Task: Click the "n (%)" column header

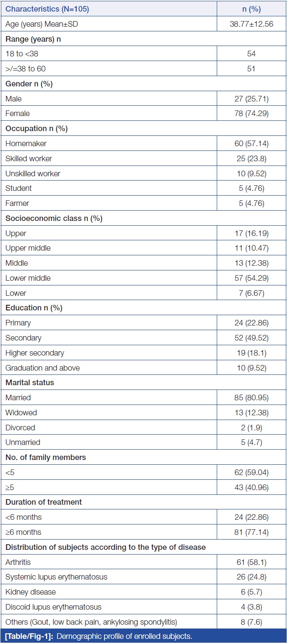Action: pos(251,9)
